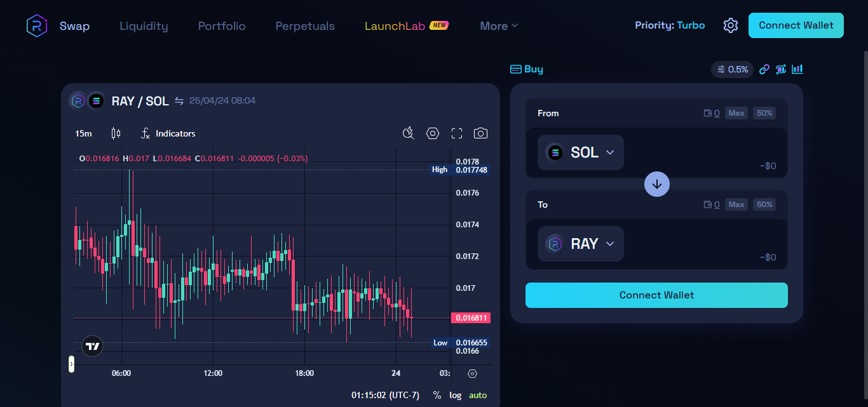The image size is (868, 407).
Task: Click Max in the From row
Action: tap(736, 113)
